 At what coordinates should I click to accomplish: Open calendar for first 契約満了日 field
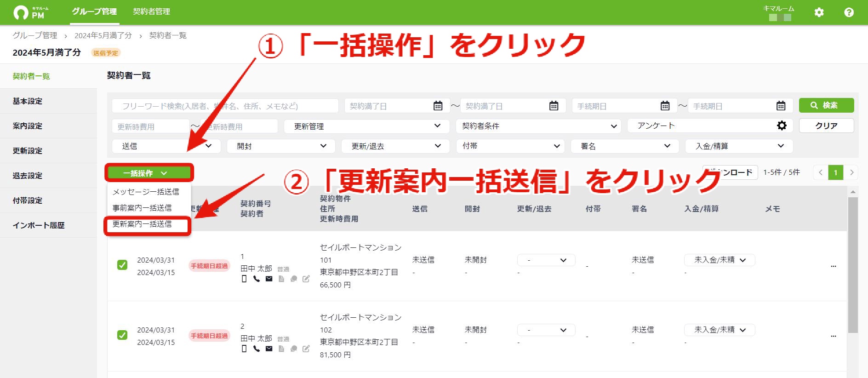(438, 106)
